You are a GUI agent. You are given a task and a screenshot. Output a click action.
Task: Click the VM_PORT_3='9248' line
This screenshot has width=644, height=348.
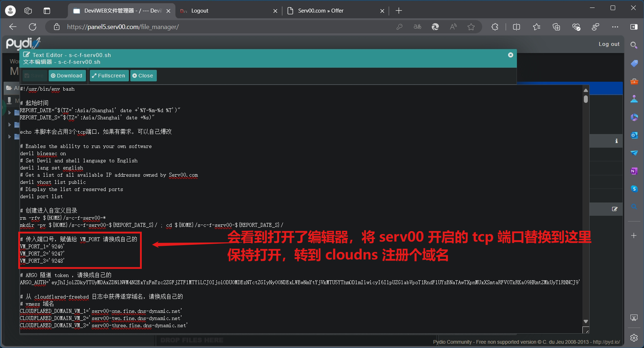click(x=42, y=261)
